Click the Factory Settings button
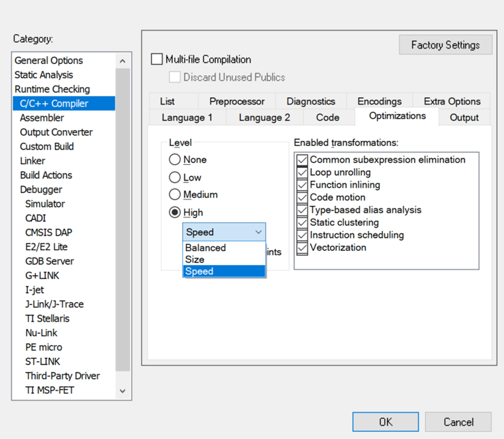Image resolution: width=504 pixels, height=439 pixels. pos(445,45)
